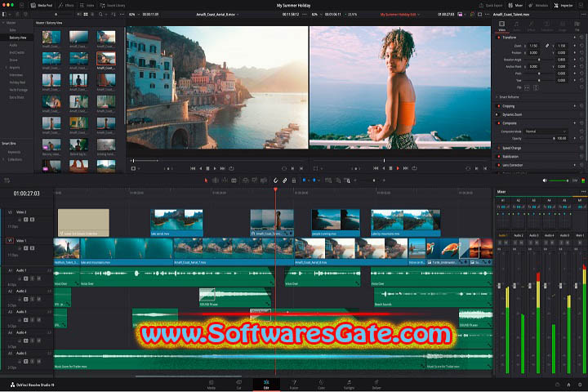This screenshot has height=392, width=588.
Task: Toggle loop playback in the source viewer
Action: pos(231,168)
